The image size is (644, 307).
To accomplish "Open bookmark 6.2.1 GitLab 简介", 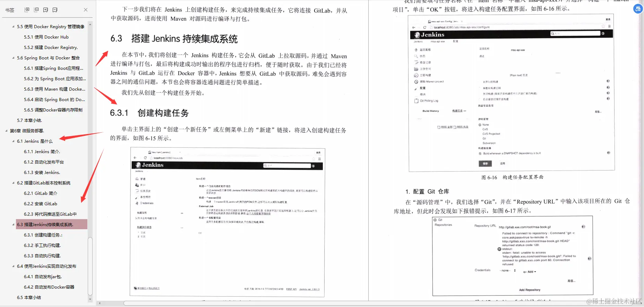I will (41, 193).
